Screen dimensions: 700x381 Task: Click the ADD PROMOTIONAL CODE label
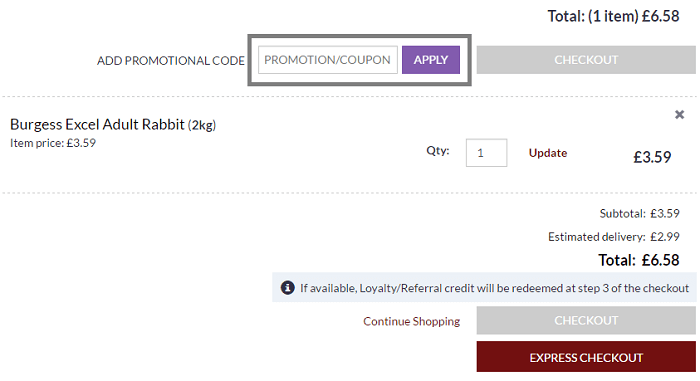pos(171,61)
